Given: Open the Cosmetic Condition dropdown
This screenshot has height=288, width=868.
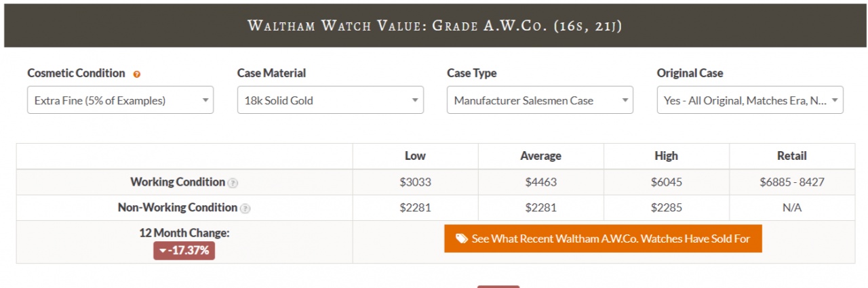Looking at the screenshot, I should (120, 100).
